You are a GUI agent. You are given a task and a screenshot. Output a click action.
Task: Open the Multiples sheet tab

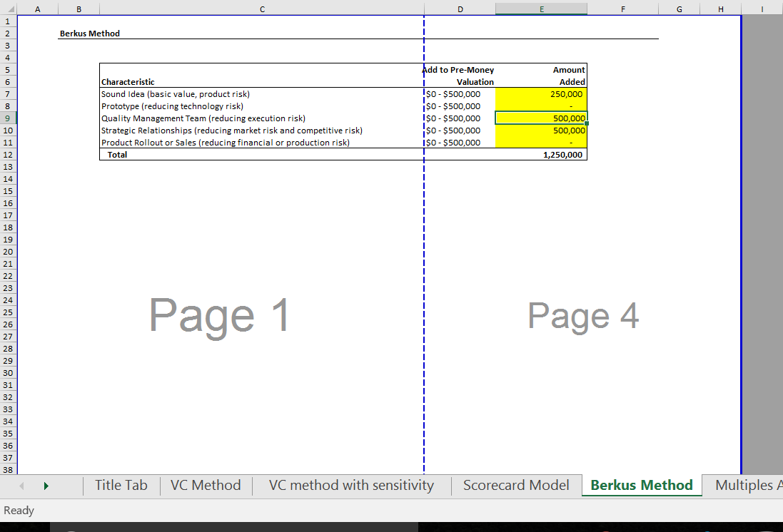tap(743, 485)
